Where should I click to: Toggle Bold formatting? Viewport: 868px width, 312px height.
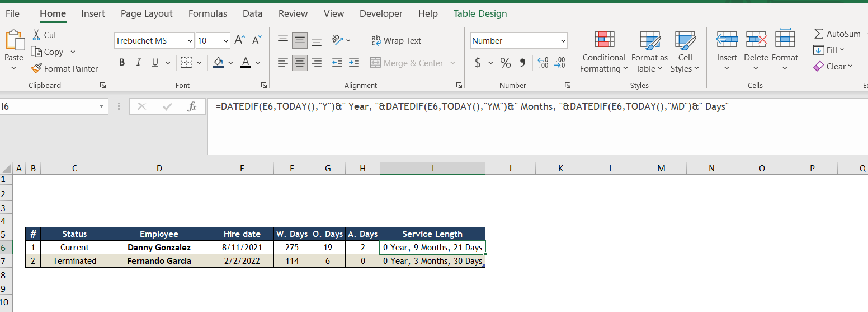pyautogui.click(x=122, y=63)
